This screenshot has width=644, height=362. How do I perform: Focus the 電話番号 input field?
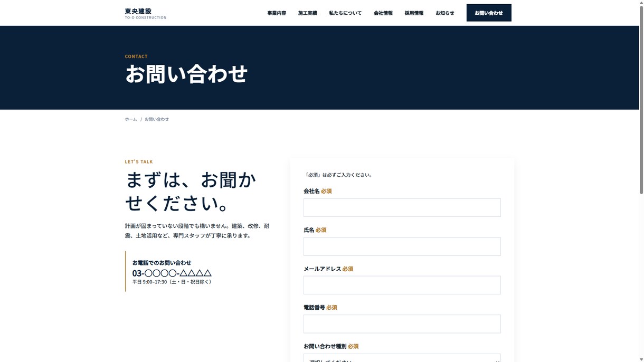[x=402, y=324]
